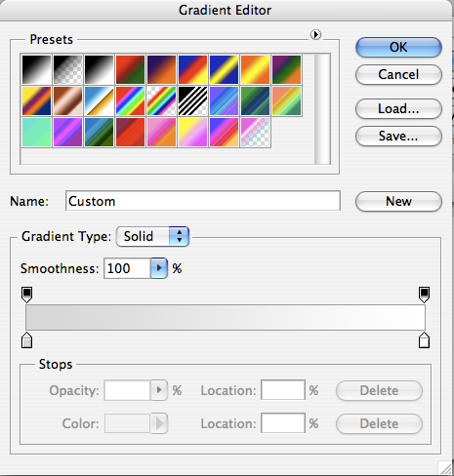The image size is (454, 476).
Task: Select the dark red striped gradient preset
Action: (130, 132)
